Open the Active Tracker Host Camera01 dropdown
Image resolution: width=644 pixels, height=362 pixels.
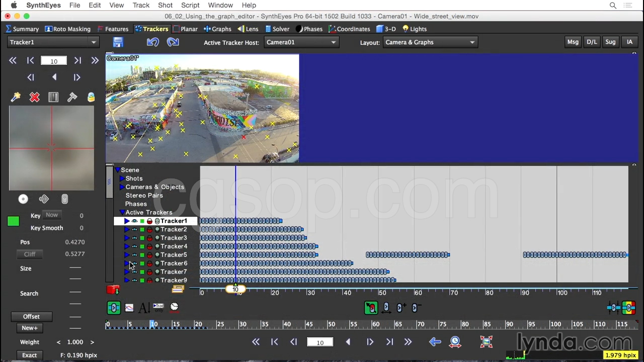coord(301,42)
